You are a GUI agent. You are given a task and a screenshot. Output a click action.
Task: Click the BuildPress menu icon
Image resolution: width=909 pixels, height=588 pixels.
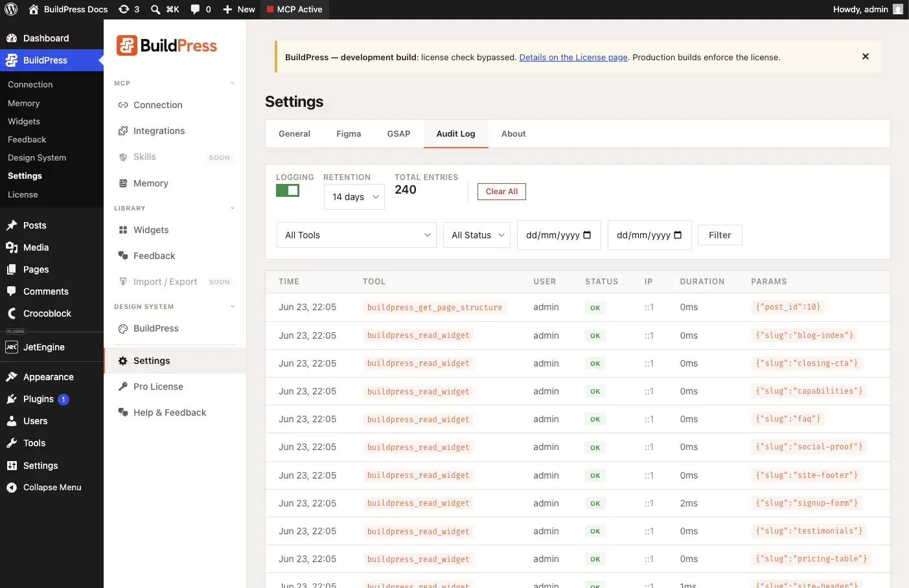[x=12, y=60]
